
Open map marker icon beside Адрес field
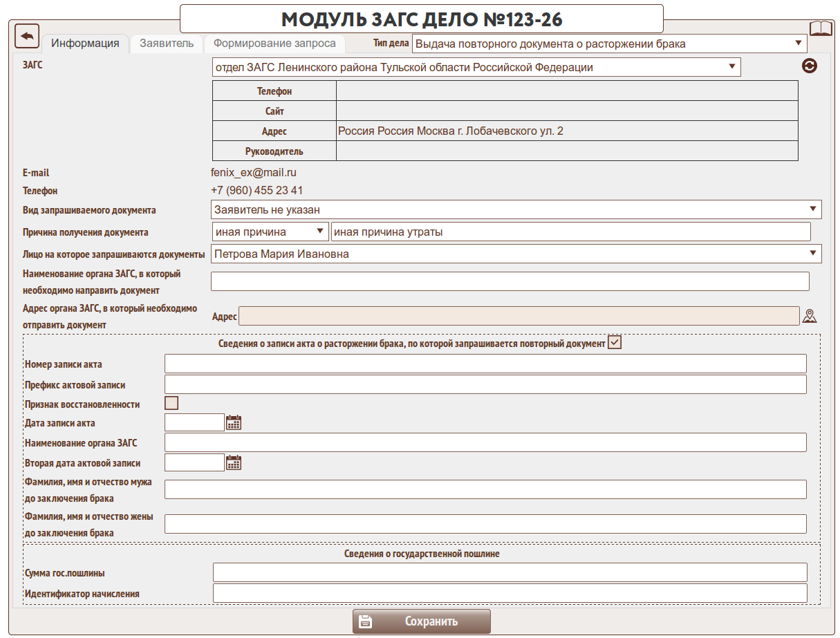810,317
